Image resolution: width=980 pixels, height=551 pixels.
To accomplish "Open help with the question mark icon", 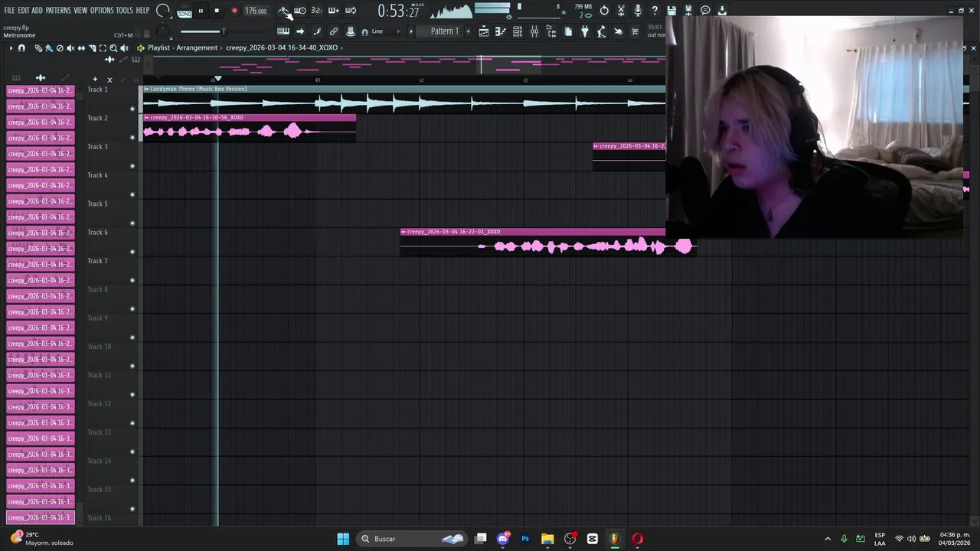I will click(x=655, y=11).
